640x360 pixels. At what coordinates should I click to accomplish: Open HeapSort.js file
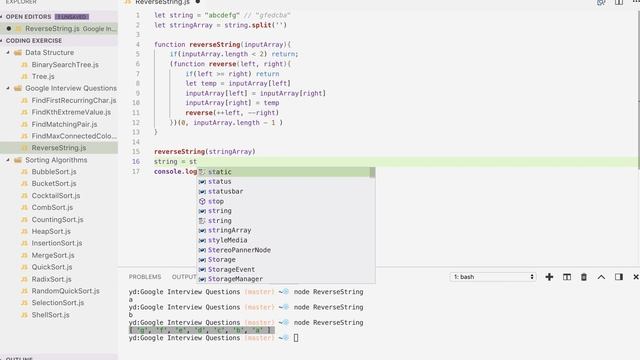(51, 231)
